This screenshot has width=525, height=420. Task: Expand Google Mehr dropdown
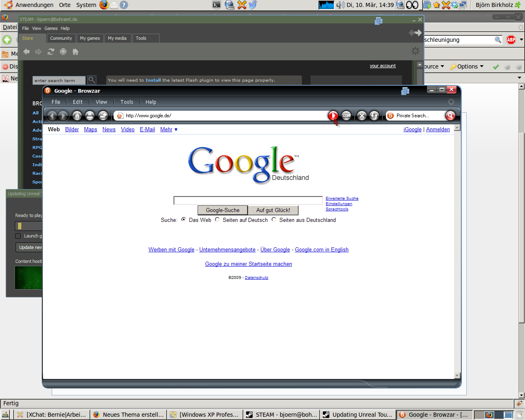coord(169,130)
